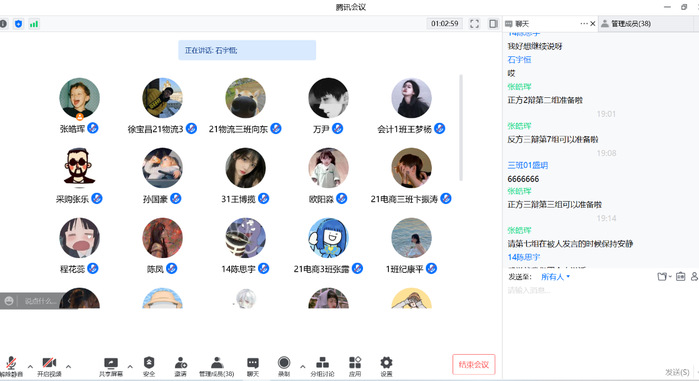The image size is (699, 381).
Task: Open the 聊天 chat icon in the bottom toolbar
Action: click(x=253, y=367)
